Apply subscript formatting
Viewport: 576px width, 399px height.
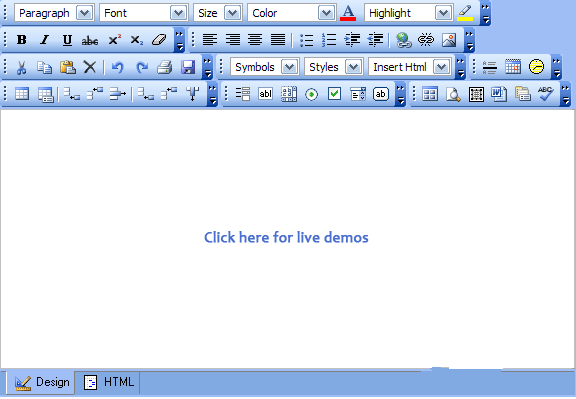point(137,40)
